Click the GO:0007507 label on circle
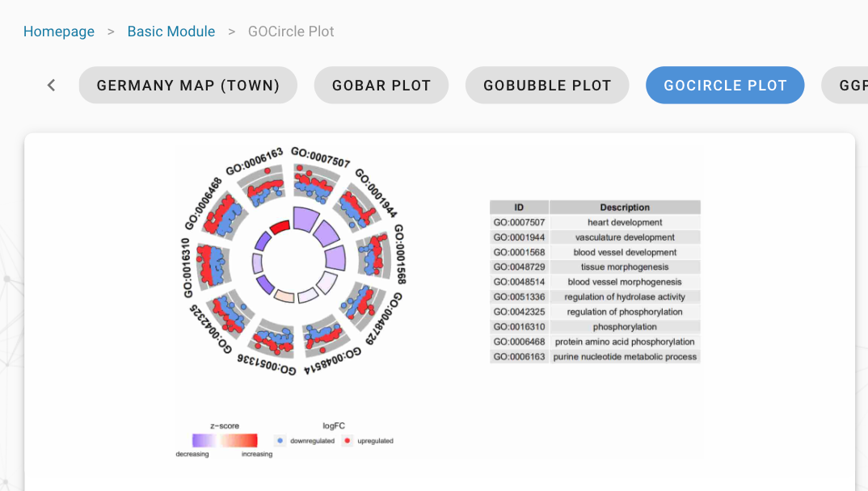The width and height of the screenshot is (868, 491). point(321,157)
